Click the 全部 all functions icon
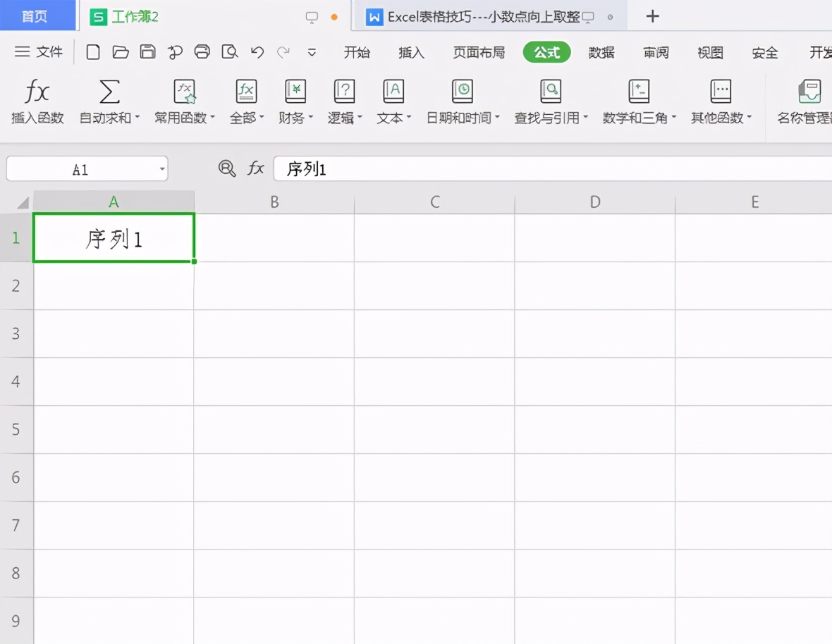The height and width of the screenshot is (644, 832). [x=246, y=91]
